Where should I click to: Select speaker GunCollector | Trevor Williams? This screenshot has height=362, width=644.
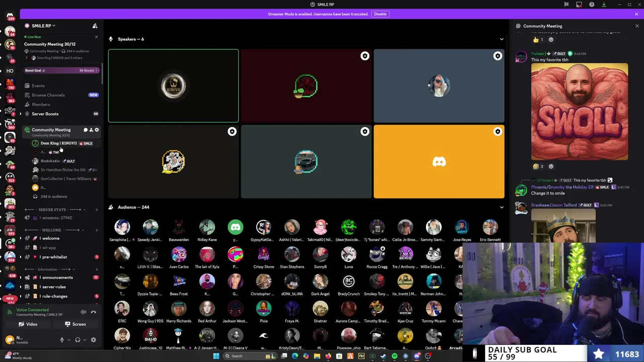tap(65, 178)
